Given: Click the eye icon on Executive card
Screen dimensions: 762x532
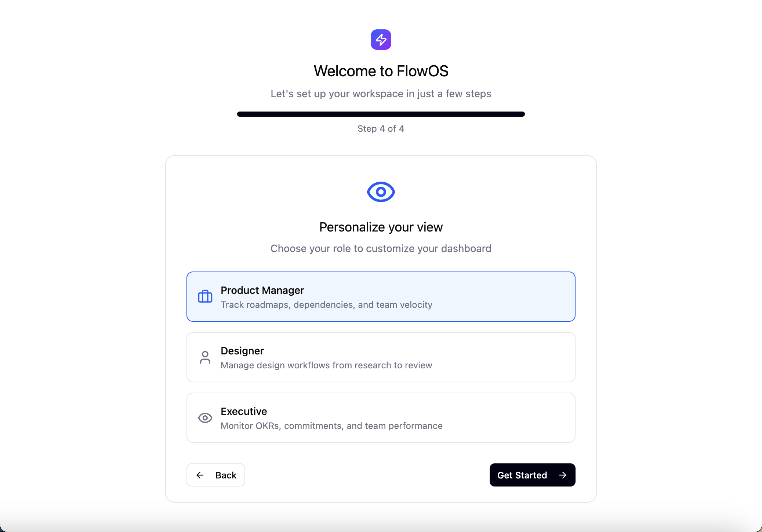Looking at the screenshot, I should coord(205,418).
